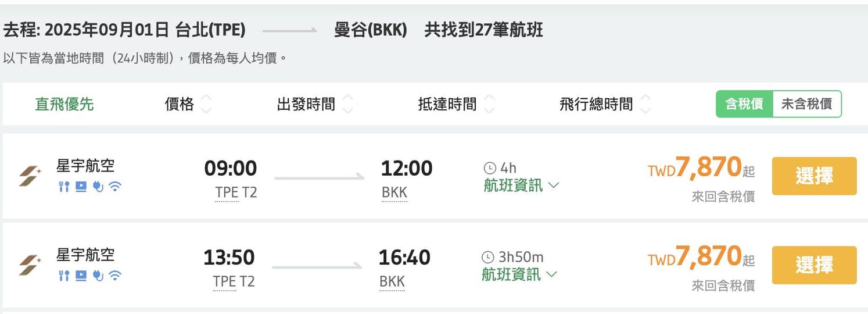Click the entertainment screen icon on the 13:50 flight
The width and height of the screenshot is (868, 314).
[x=81, y=276]
